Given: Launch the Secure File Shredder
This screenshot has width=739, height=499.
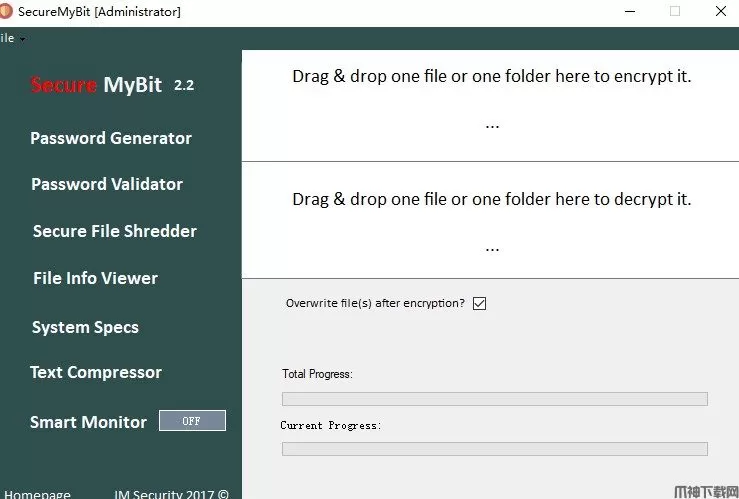Looking at the screenshot, I should (114, 231).
